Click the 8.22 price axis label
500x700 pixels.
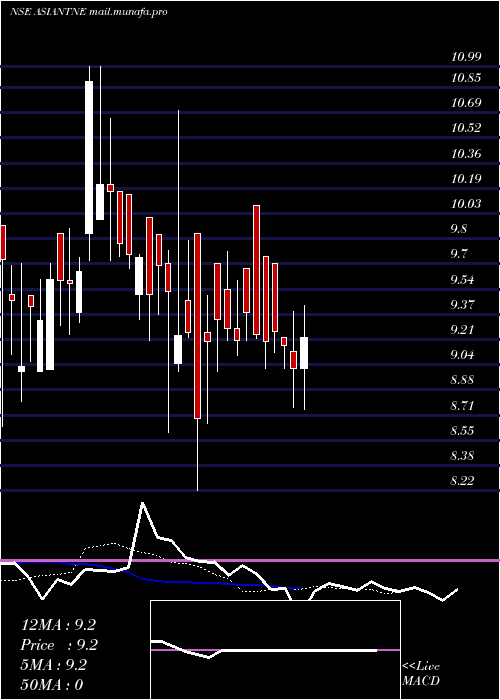tap(462, 481)
